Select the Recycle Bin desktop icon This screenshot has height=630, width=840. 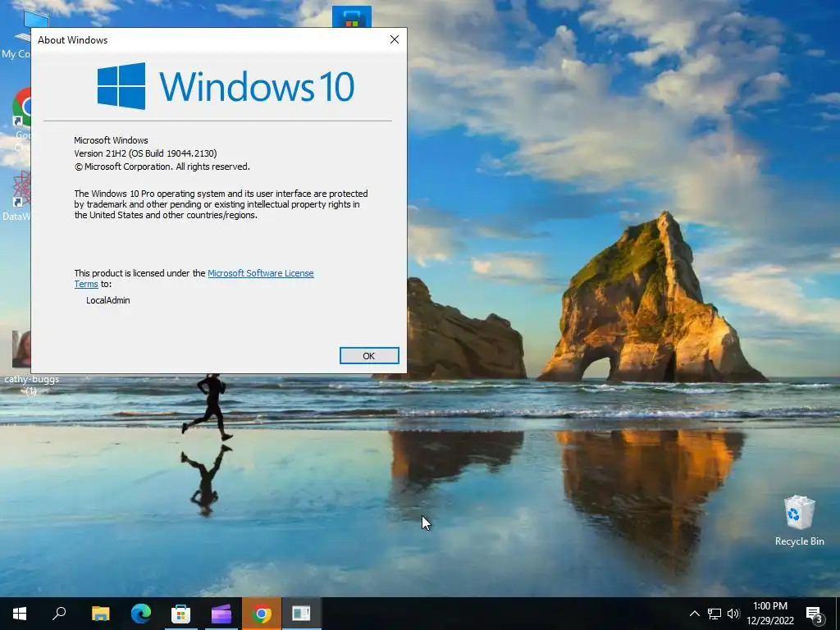[x=799, y=519]
